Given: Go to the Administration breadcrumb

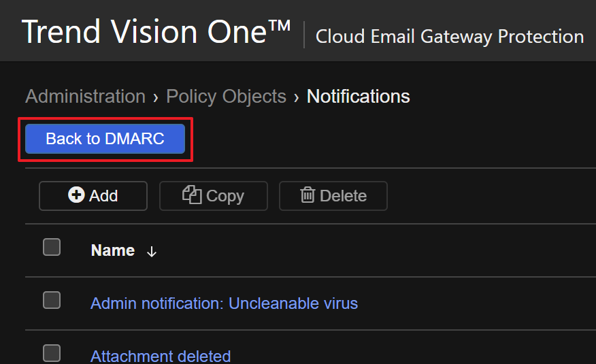Looking at the screenshot, I should [x=85, y=97].
